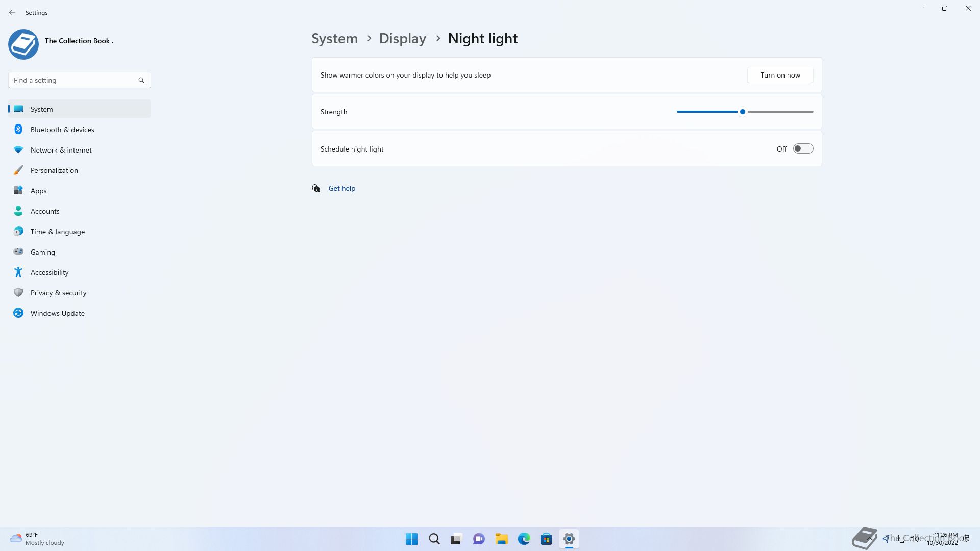This screenshot has height=551, width=980.
Task: Click the Privacy & security shield icon
Action: 18,292
